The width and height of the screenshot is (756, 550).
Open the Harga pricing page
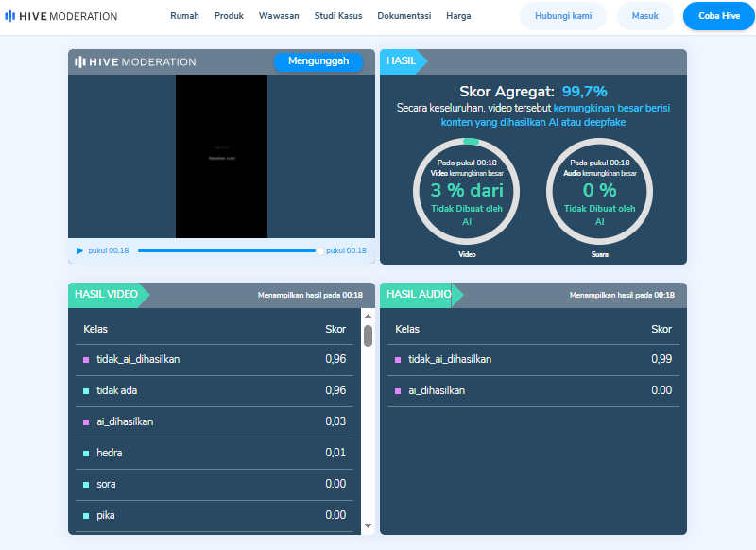coord(458,16)
